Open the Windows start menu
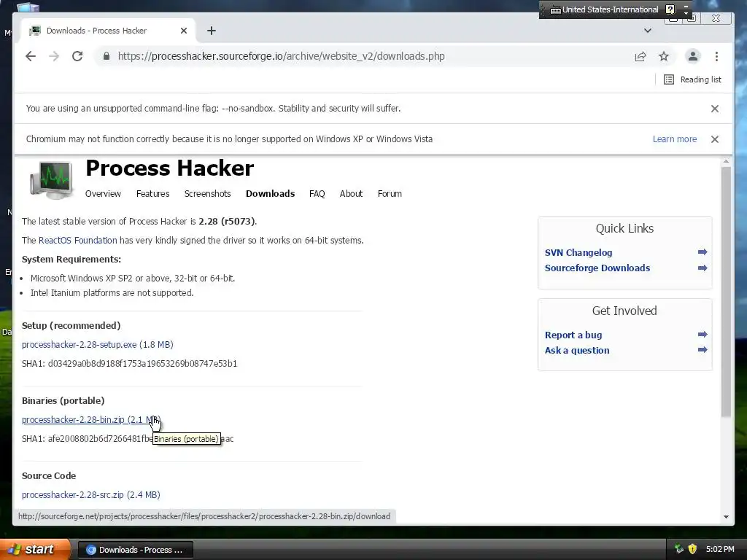The height and width of the screenshot is (560, 747). [35, 549]
